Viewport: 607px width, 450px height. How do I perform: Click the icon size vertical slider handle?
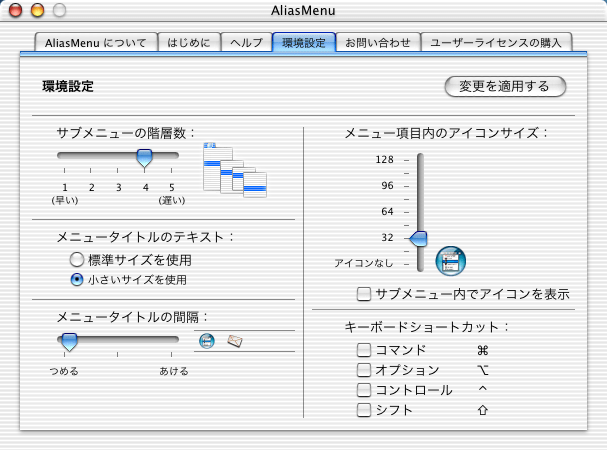click(x=418, y=239)
